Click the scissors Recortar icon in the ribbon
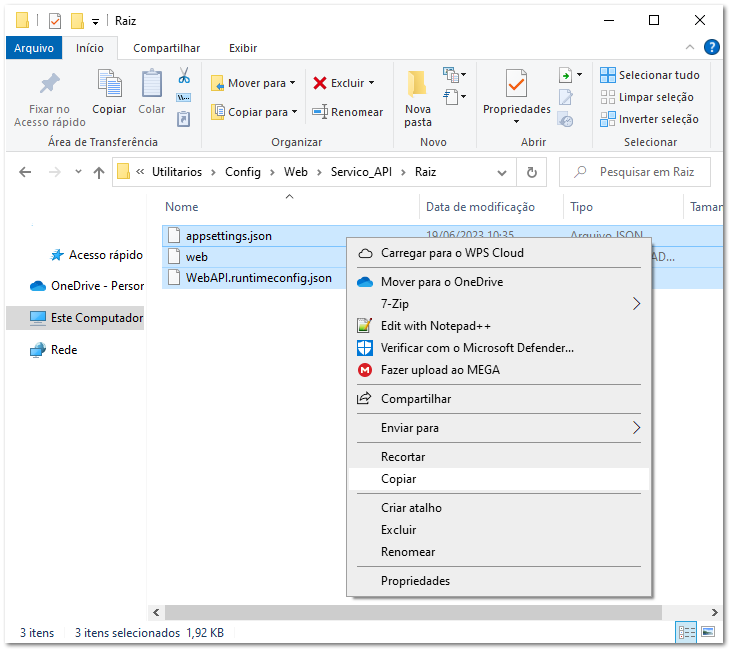 184,76
